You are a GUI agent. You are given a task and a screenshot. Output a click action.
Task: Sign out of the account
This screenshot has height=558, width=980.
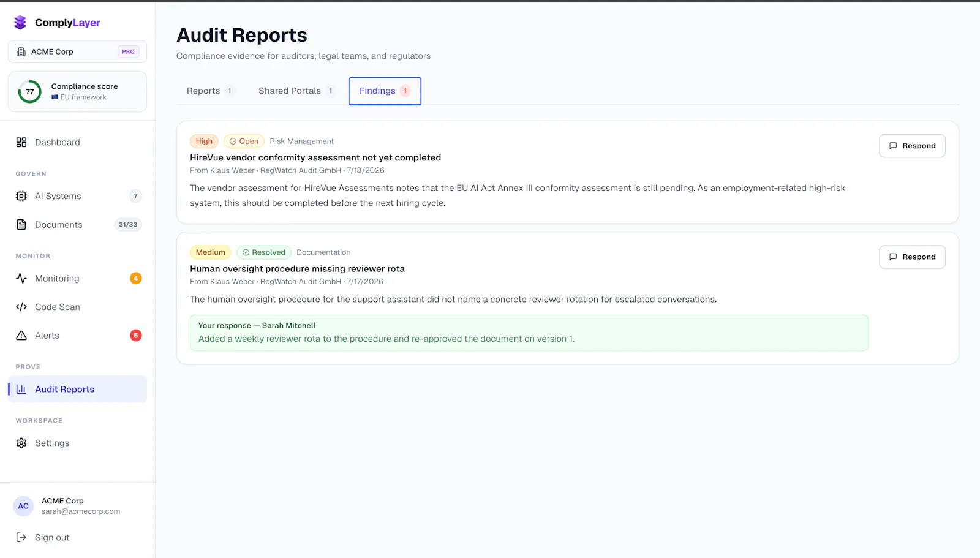point(77,537)
